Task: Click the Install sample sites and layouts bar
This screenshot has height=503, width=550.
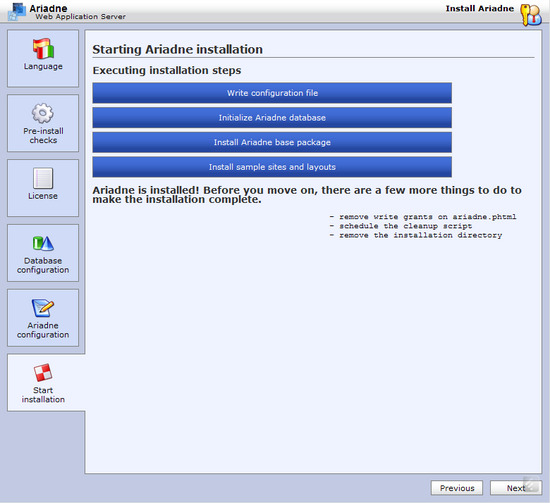Action: pyautogui.click(x=272, y=167)
